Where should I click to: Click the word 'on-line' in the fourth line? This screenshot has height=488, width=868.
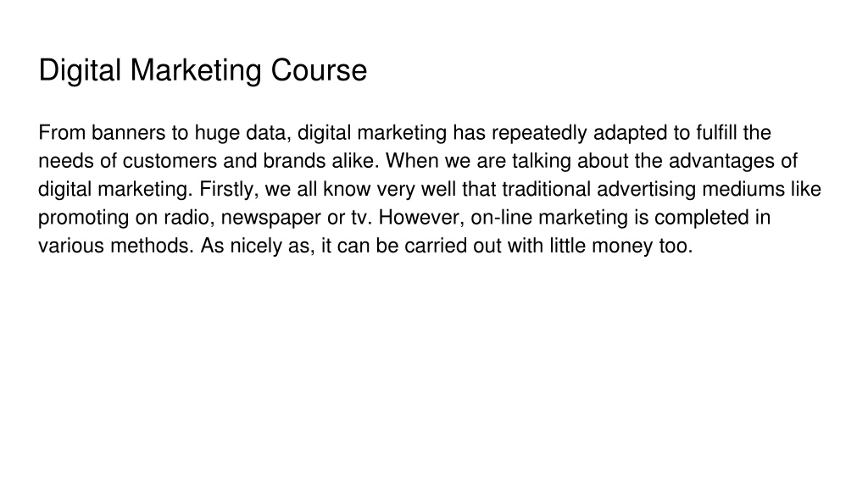pyautogui.click(x=502, y=218)
